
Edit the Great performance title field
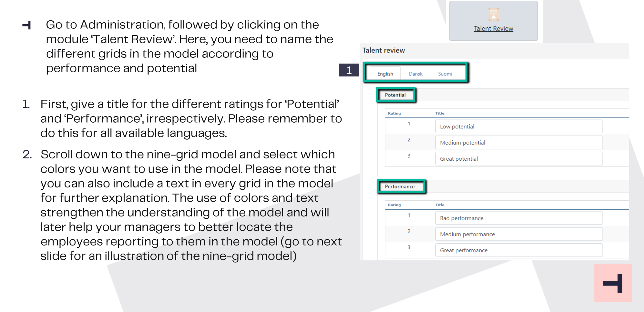point(519,250)
